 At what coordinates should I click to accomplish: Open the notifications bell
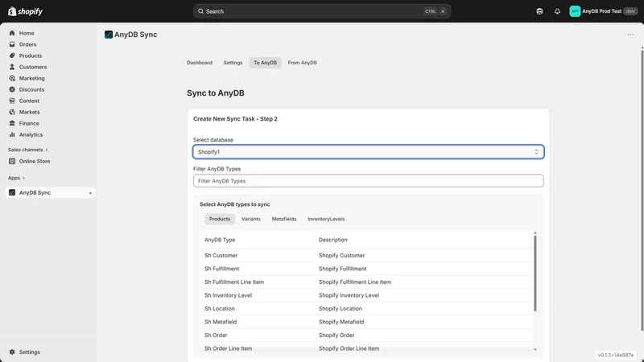pyautogui.click(x=557, y=11)
